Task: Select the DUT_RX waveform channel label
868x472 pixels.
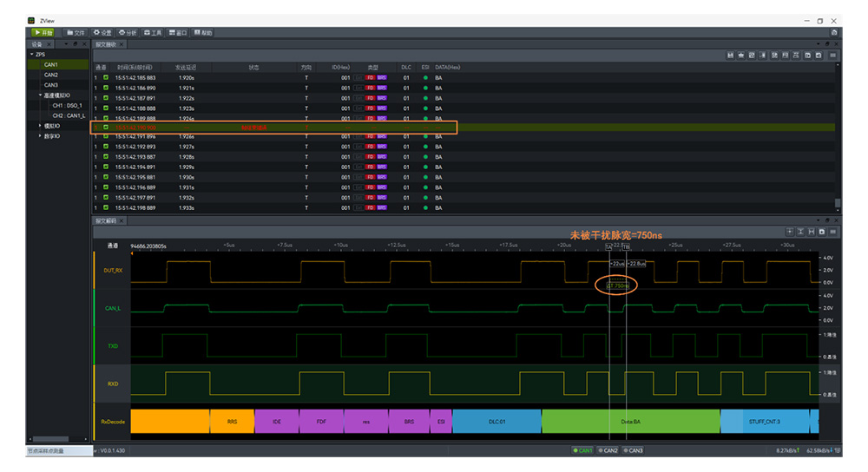Action: coord(113,271)
